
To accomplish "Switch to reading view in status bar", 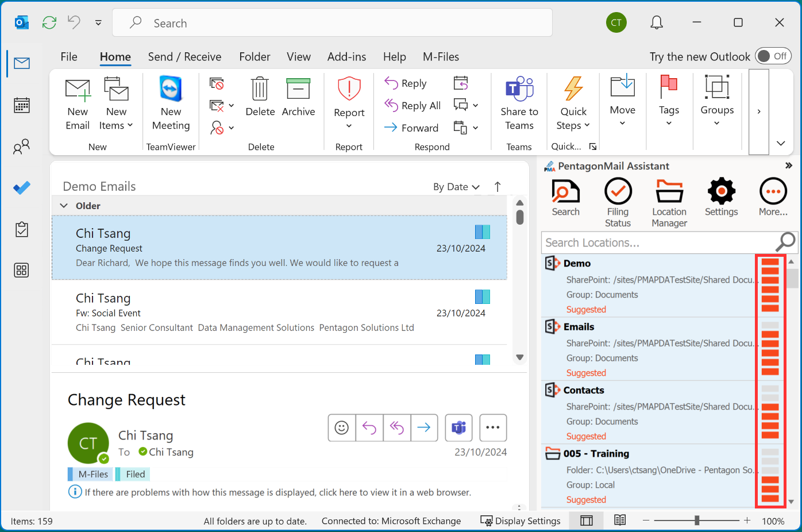I will (620, 521).
